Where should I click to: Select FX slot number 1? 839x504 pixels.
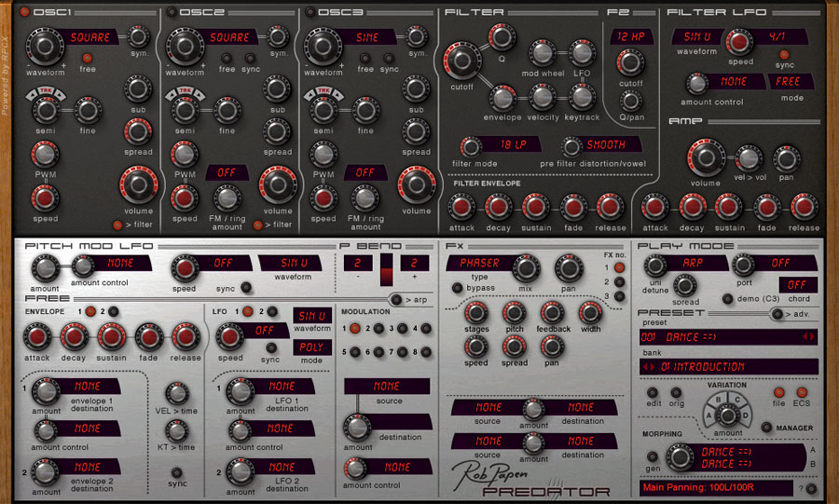620,267
